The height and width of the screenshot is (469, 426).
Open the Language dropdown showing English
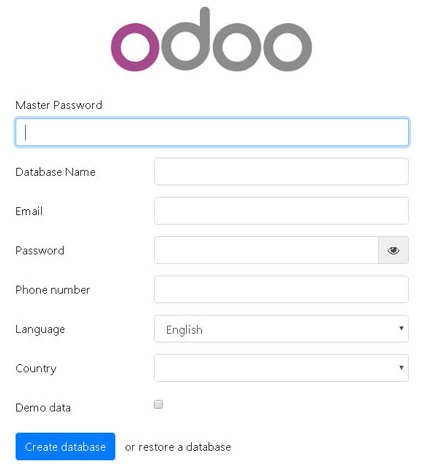[x=281, y=329]
